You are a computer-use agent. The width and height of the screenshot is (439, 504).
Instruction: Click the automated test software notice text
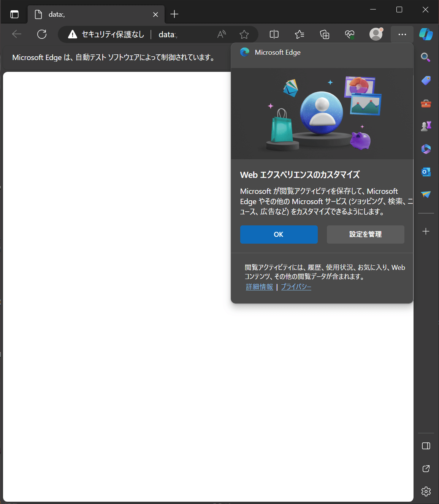click(114, 57)
